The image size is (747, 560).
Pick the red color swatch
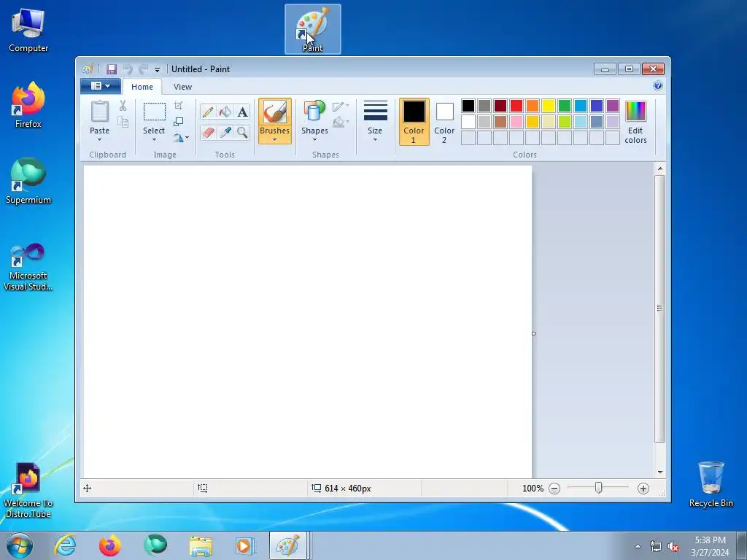(x=516, y=105)
